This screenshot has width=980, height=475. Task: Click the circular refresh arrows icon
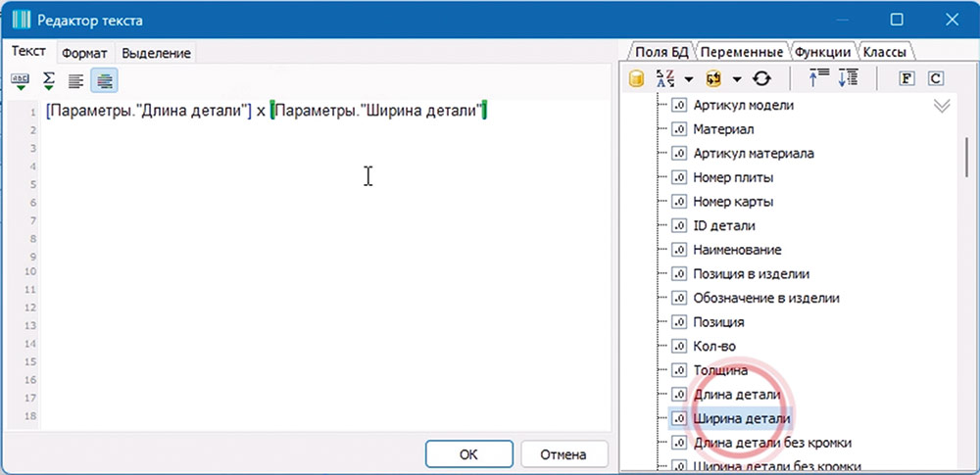761,79
